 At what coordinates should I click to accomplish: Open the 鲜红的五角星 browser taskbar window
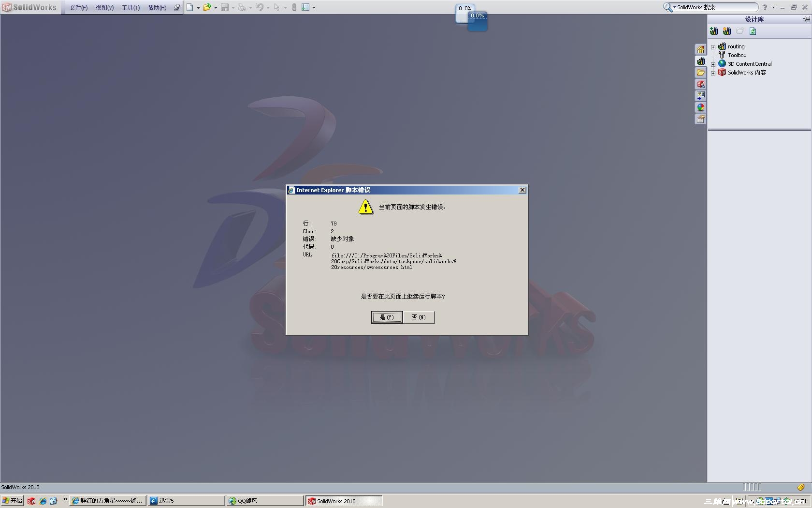pos(108,501)
